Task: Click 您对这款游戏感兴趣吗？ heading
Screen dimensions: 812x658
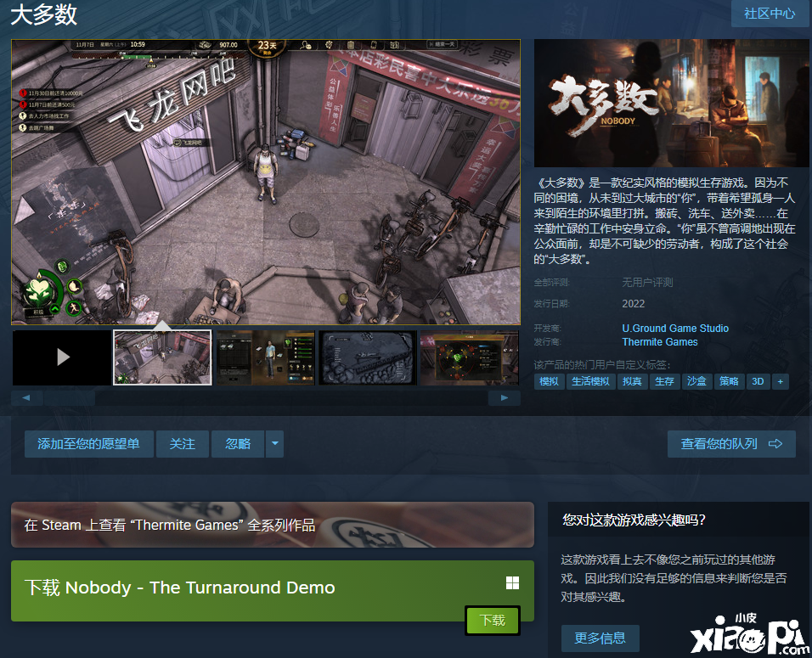Action: 634,520
